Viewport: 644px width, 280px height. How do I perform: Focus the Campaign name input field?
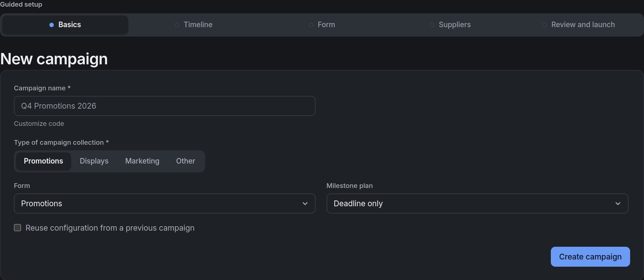(x=164, y=106)
